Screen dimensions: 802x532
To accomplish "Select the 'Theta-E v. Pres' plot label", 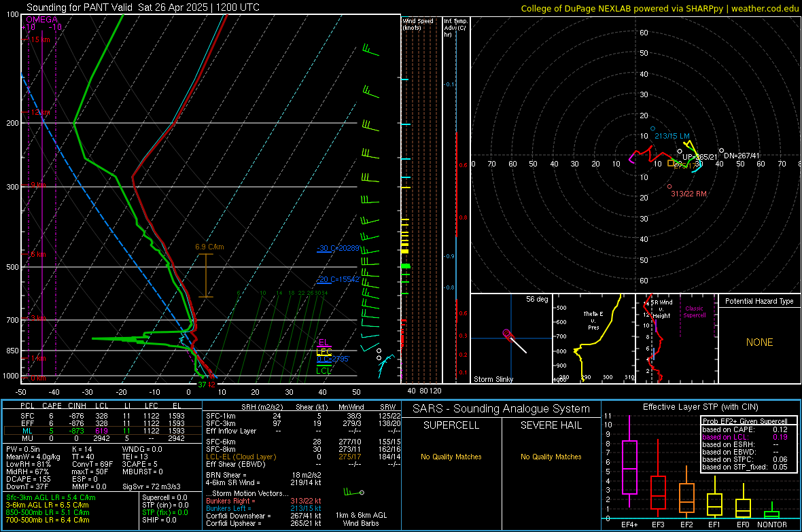I will click(x=593, y=320).
